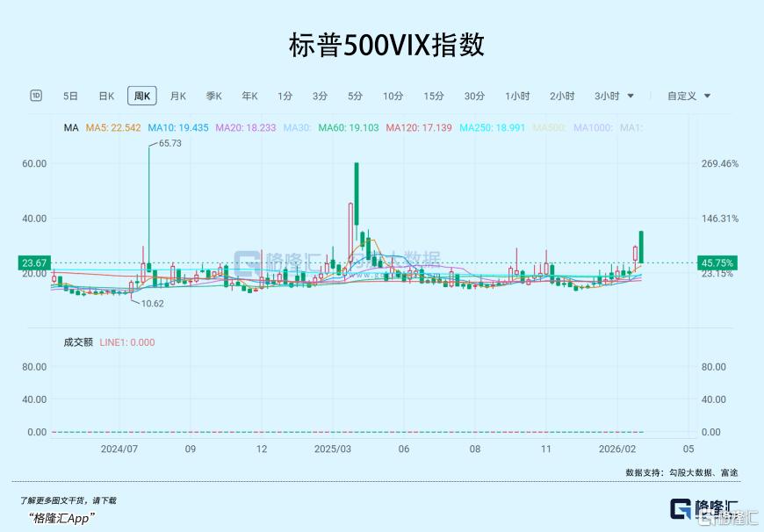The width and height of the screenshot is (764, 532).
Task: Click the MA indicator label
Action: 71,127
